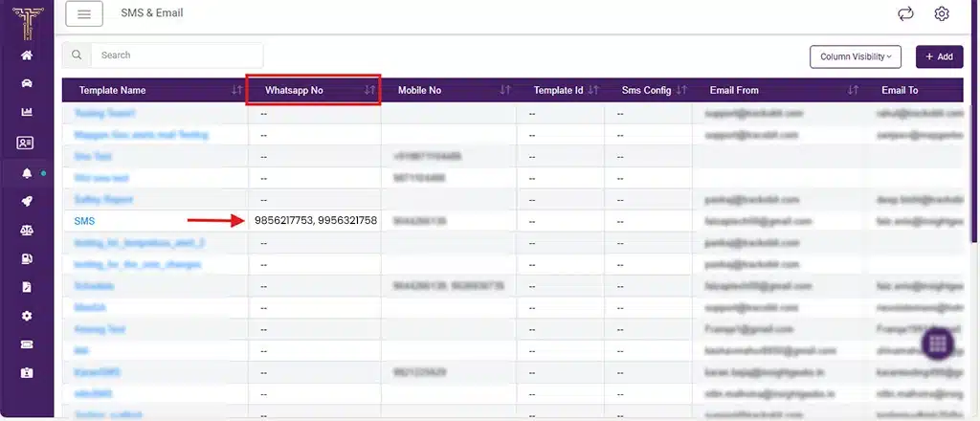
Task: Open the gear icon in the sidebar
Action: point(26,316)
